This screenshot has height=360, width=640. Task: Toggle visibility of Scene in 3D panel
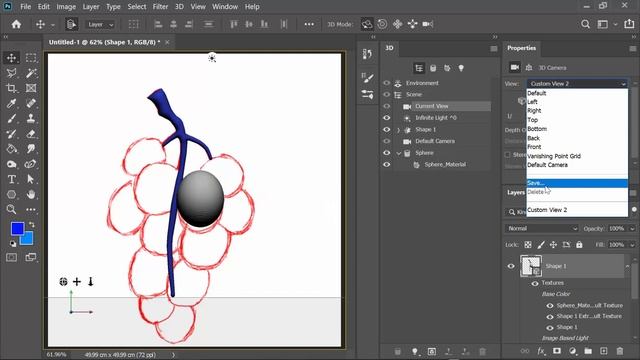[387, 94]
